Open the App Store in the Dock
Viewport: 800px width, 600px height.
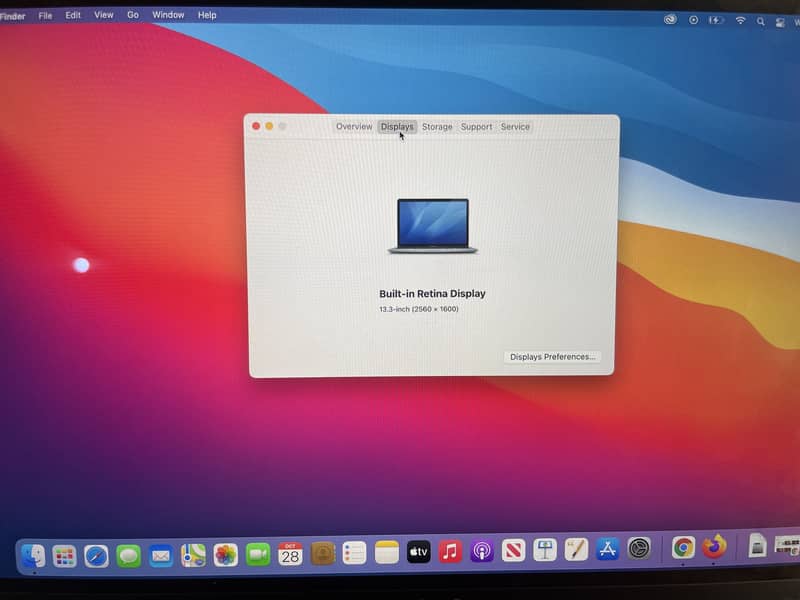608,549
